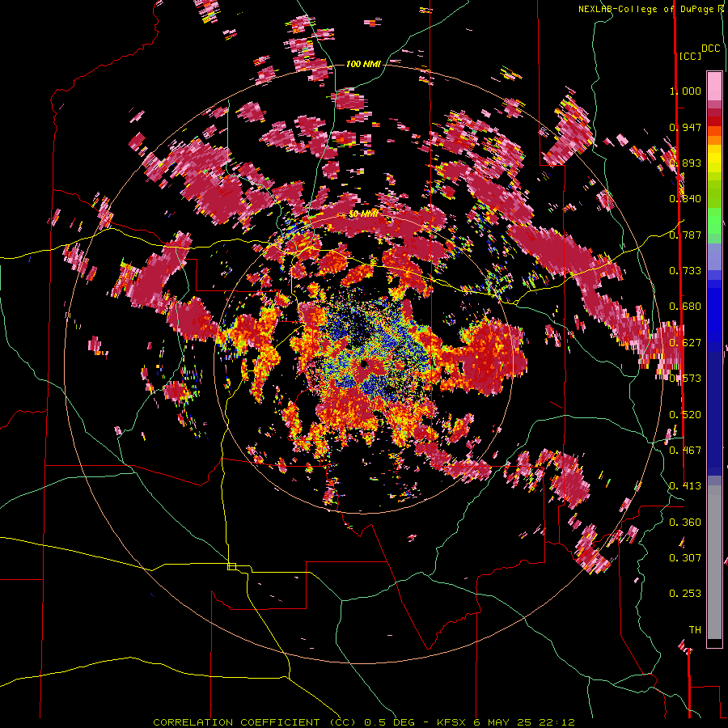The width and height of the screenshot is (728, 728).
Task: Click the yellow segment of the color bar
Action: point(714,159)
